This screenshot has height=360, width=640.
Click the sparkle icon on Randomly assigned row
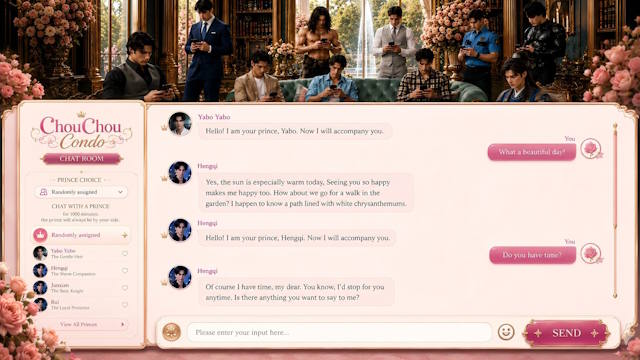tap(124, 235)
